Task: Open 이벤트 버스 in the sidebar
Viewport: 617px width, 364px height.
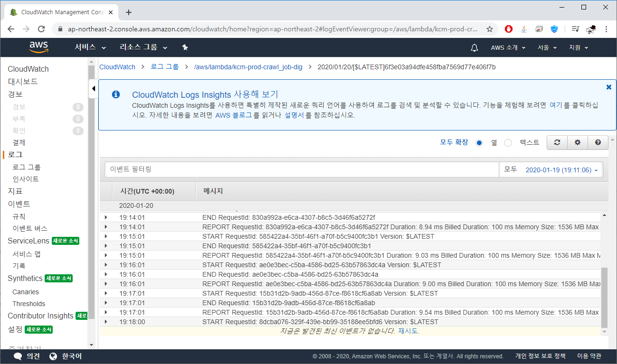Action: pyautogui.click(x=30, y=228)
